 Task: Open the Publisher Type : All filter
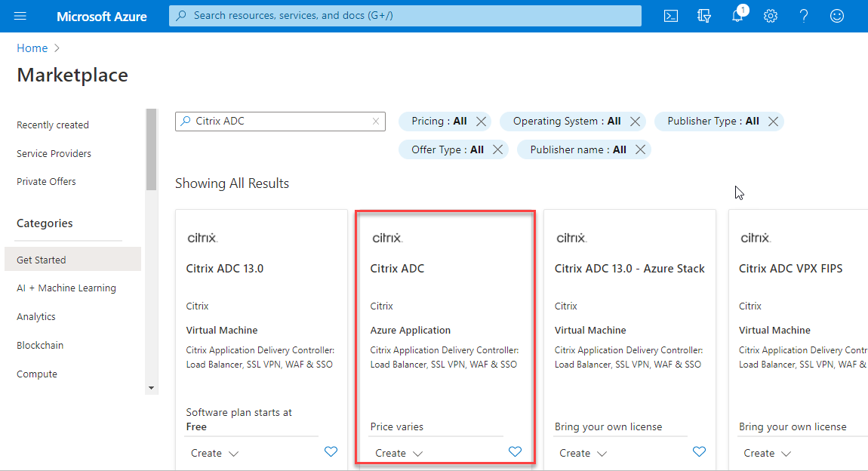click(x=713, y=122)
